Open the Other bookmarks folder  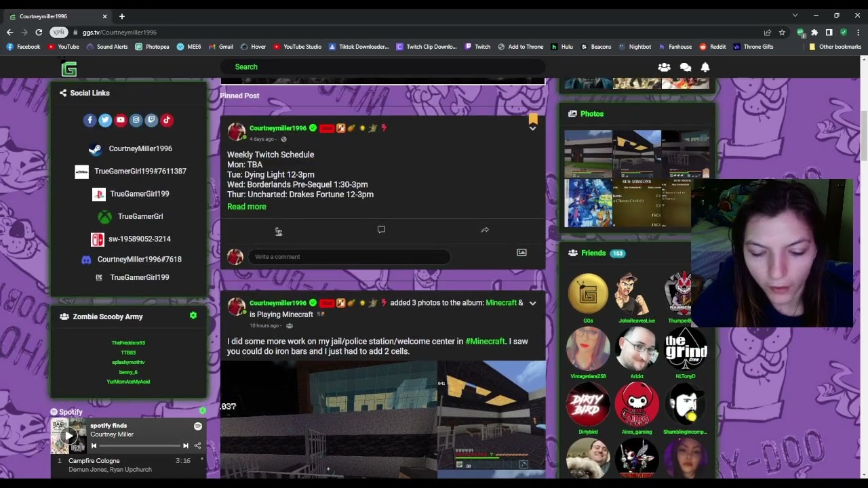pos(835,47)
